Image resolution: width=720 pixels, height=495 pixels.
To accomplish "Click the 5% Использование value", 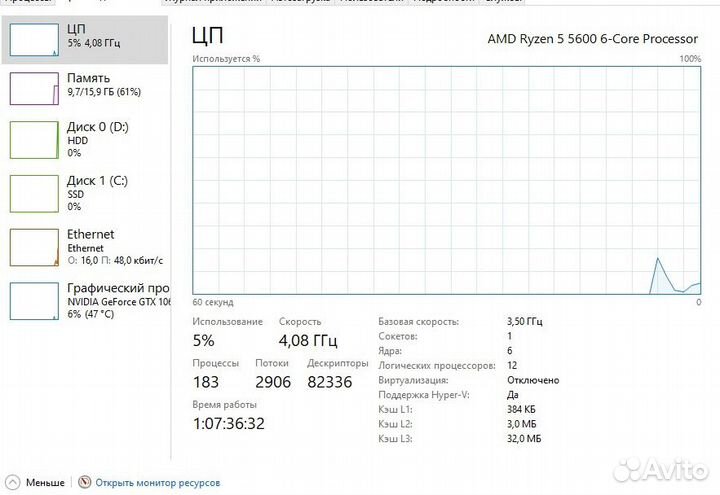I will 203,341.
